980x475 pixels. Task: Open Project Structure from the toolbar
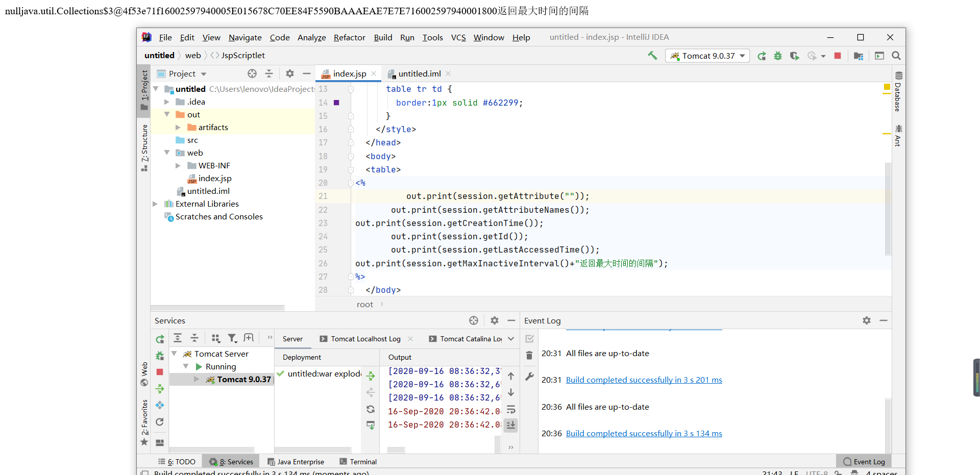point(859,56)
